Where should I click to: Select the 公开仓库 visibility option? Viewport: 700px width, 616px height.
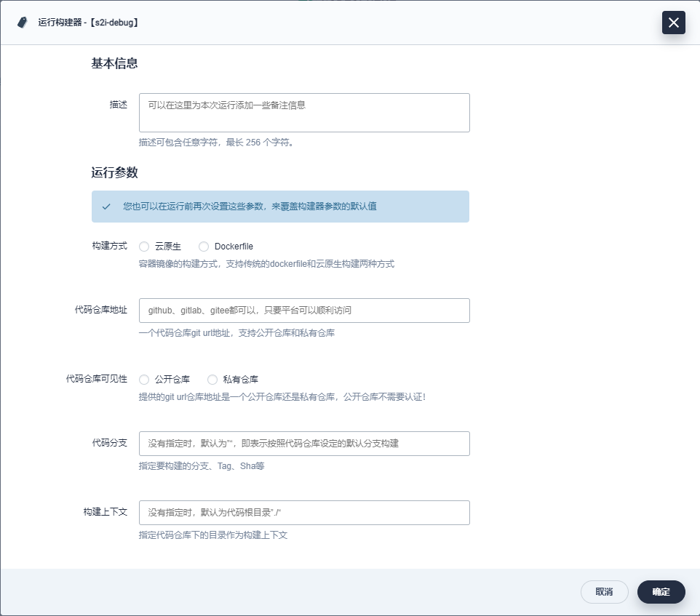144,380
